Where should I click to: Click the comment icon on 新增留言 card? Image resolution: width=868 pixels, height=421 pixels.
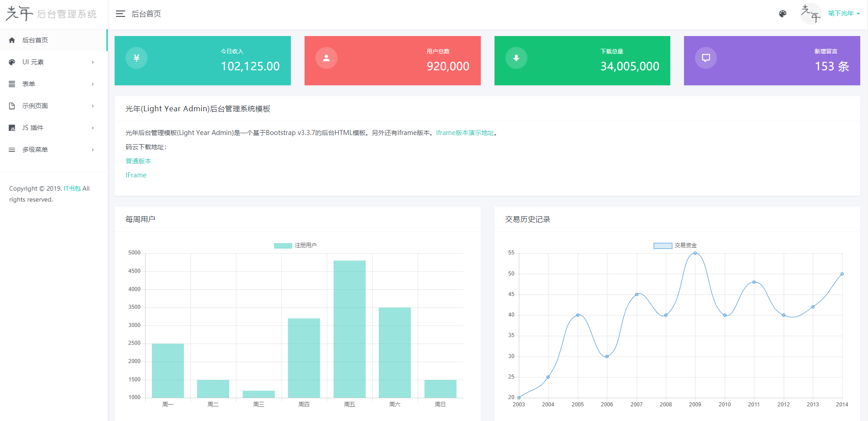706,58
